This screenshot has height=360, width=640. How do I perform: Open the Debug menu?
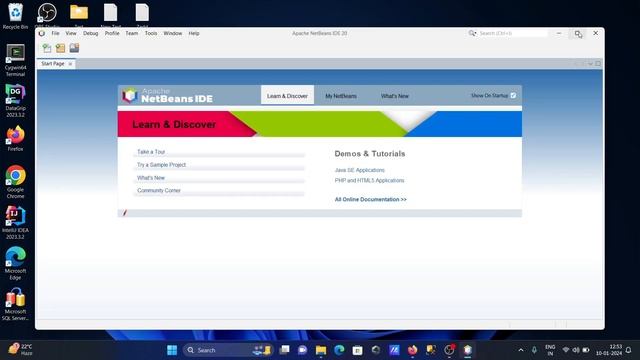(91, 33)
